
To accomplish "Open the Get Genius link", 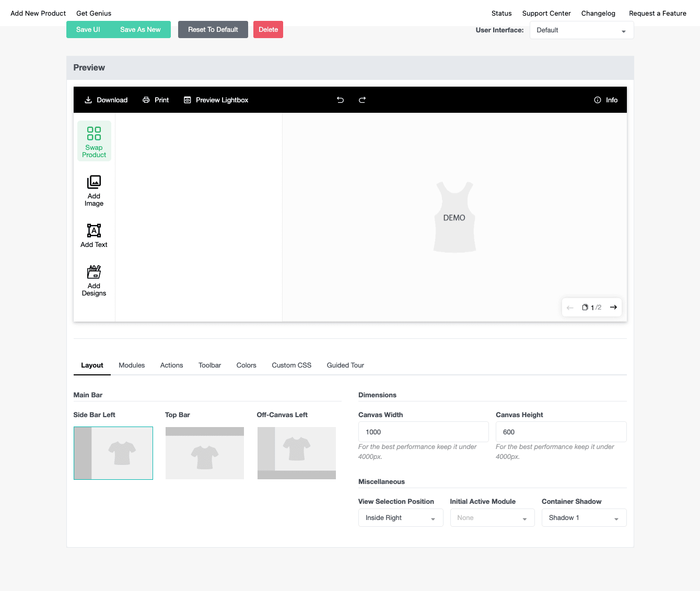I will [x=94, y=14].
